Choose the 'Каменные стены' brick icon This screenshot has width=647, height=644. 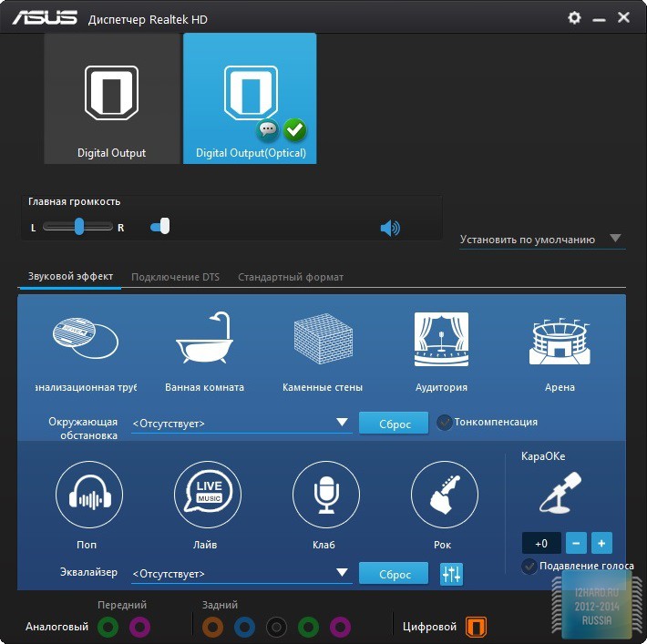click(323, 339)
